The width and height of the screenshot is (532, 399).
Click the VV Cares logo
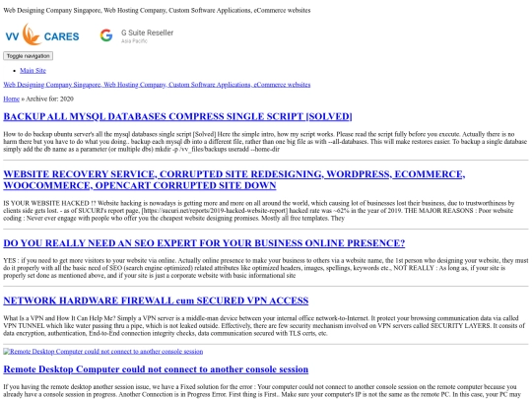click(42, 34)
